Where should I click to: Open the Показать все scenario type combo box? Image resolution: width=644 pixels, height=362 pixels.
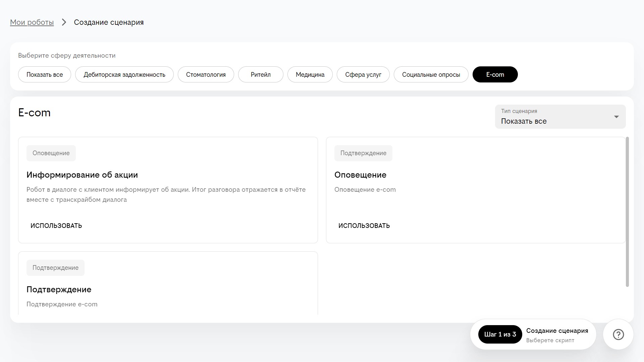pos(560,117)
